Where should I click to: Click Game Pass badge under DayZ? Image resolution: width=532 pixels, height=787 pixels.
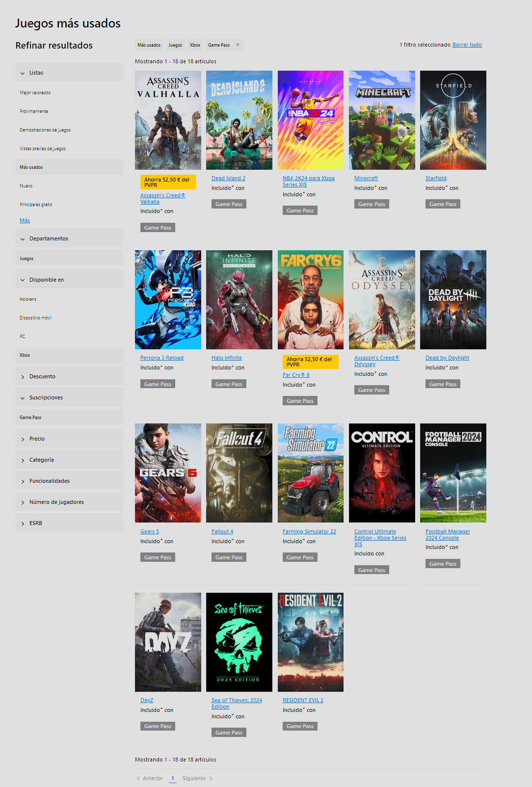(158, 726)
